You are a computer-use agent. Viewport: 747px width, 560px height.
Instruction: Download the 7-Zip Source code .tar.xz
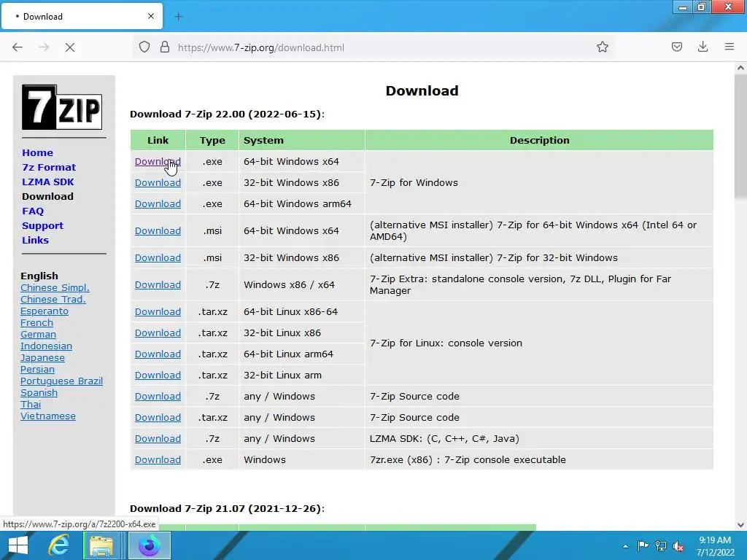coord(158,417)
